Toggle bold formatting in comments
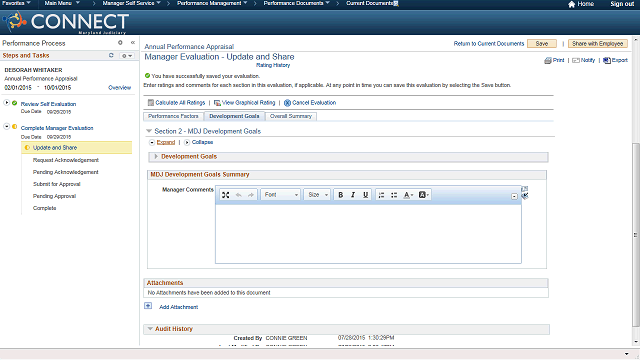This screenshot has height=360, width=640. 340,195
